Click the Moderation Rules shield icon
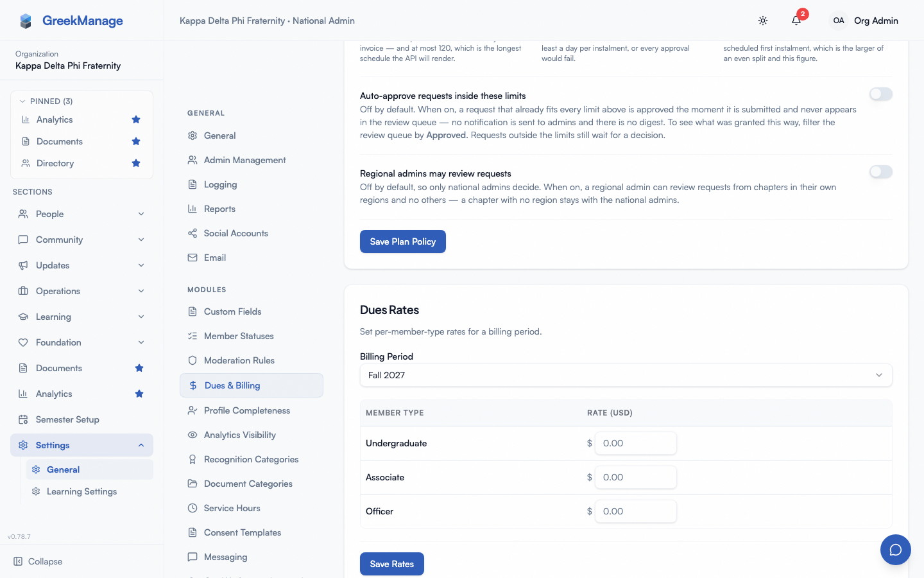924x578 pixels. tap(193, 360)
